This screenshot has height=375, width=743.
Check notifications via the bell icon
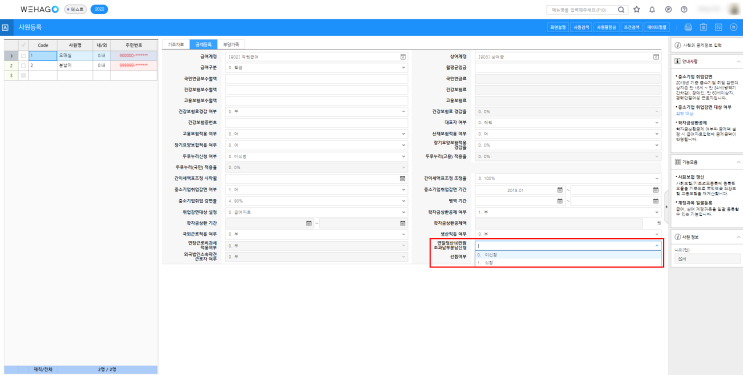pyautogui.click(x=652, y=9)
